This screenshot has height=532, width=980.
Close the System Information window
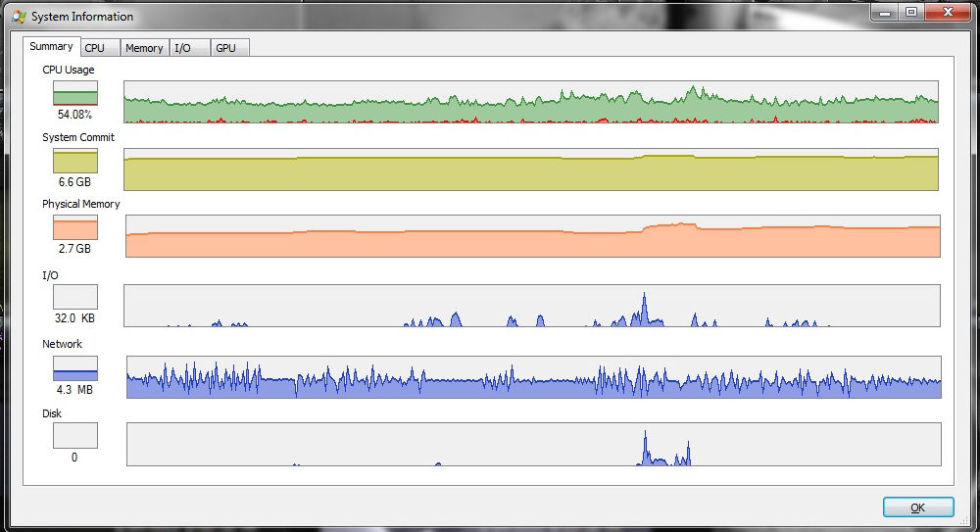pos(948,12)
